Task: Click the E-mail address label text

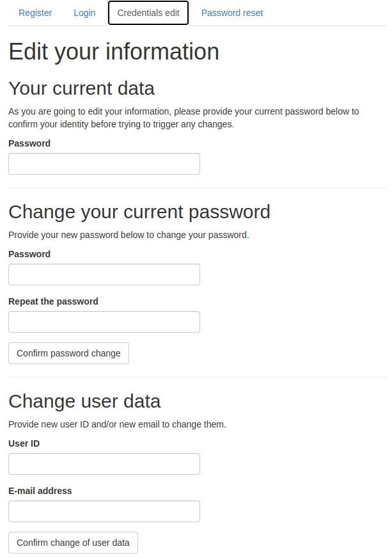Action: (40, 491)
